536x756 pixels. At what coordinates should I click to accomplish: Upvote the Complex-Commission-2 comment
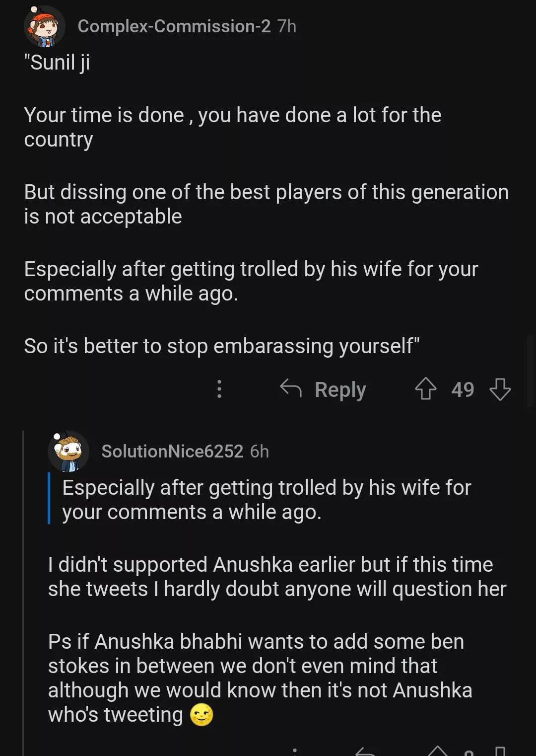tap(425, 389)
